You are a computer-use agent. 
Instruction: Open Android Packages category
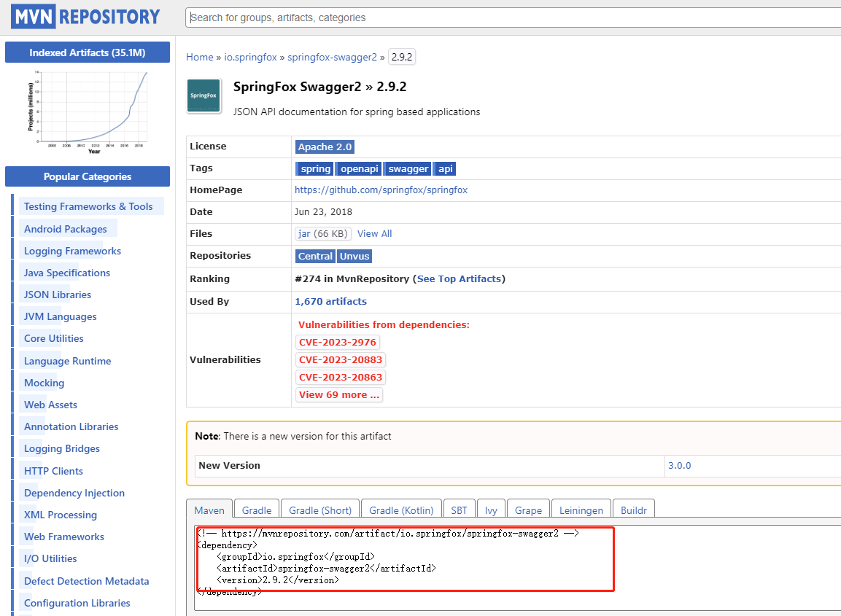click(66, 229)
